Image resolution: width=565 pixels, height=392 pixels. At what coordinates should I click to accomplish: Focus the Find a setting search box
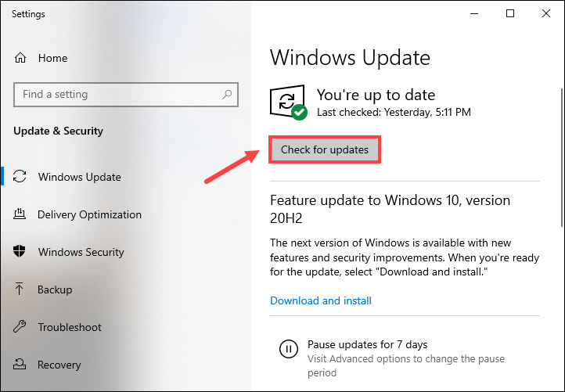coord(117,95)
